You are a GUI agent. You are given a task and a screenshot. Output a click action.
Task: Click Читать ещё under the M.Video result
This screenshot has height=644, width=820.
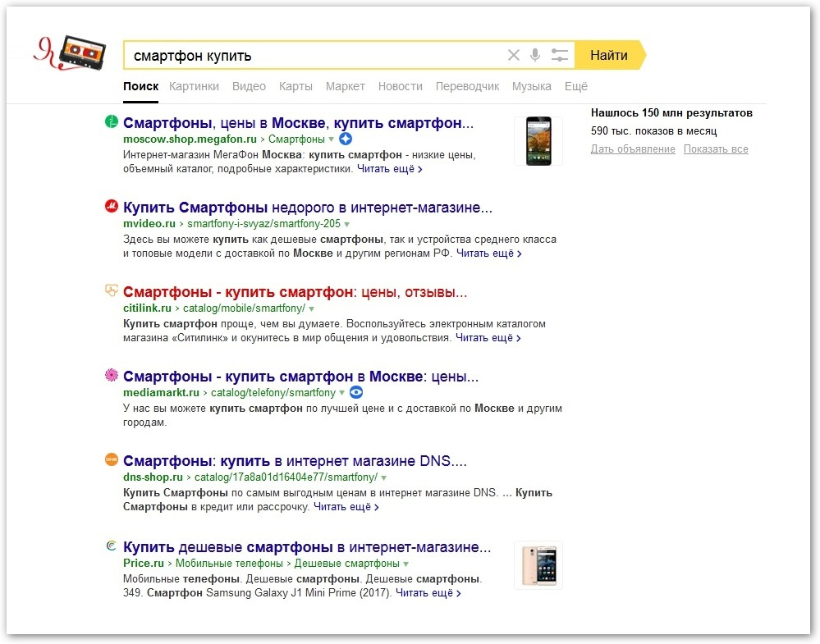(489, 253)
